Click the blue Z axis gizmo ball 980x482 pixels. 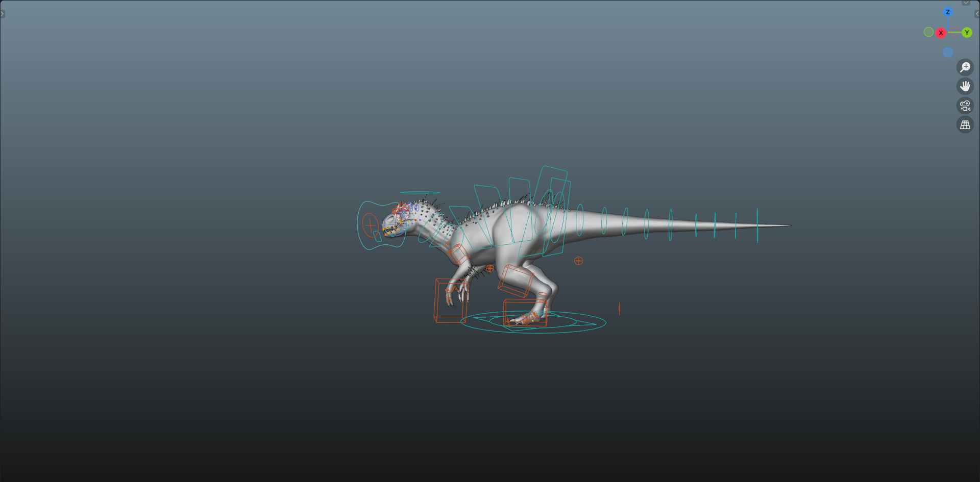[x=948, y=12]
